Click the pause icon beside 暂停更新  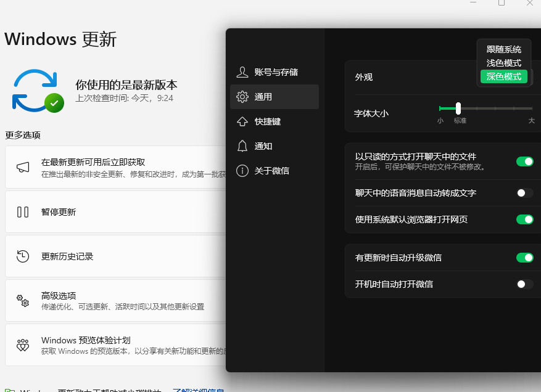coord(23,211)
